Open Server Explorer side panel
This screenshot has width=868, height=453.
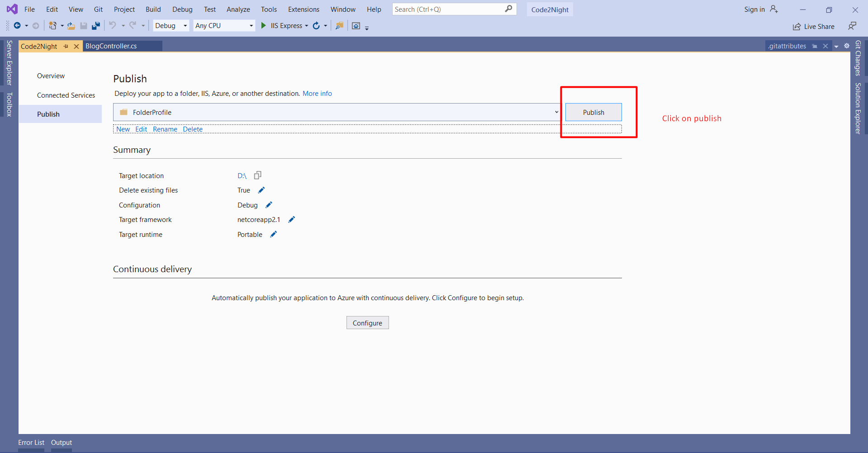(x=9, y=62)
